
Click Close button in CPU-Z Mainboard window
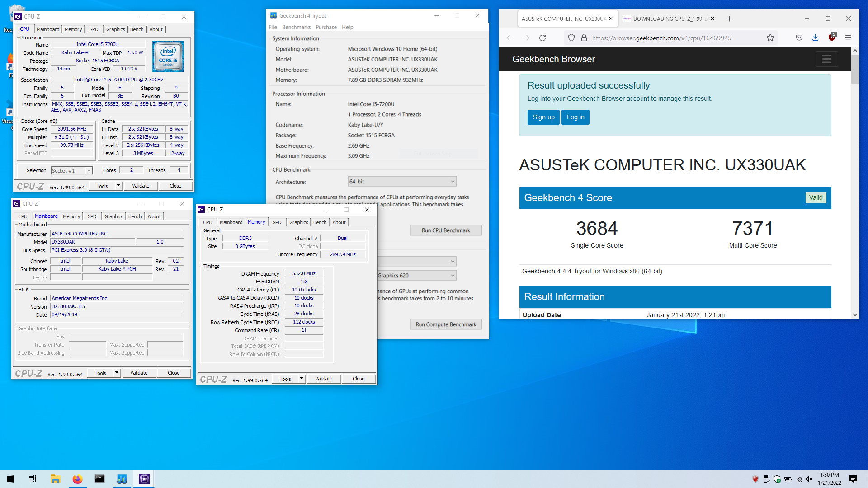tap(174, 373)
